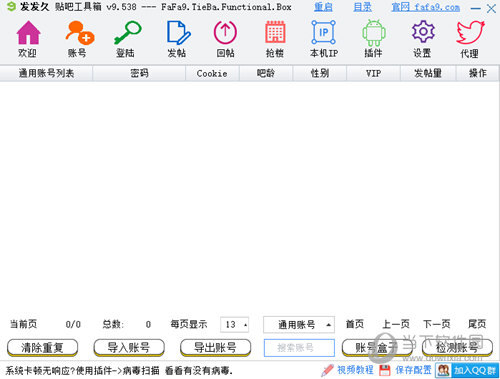Click the VIP column header
500x379 pixels.
pos(373,73)
